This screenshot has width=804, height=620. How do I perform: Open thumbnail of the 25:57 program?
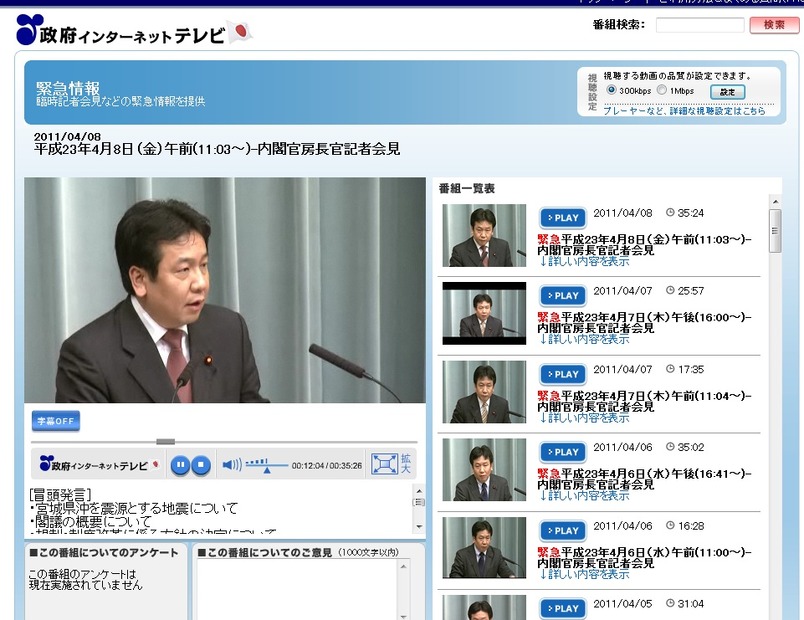coord(484,313)
